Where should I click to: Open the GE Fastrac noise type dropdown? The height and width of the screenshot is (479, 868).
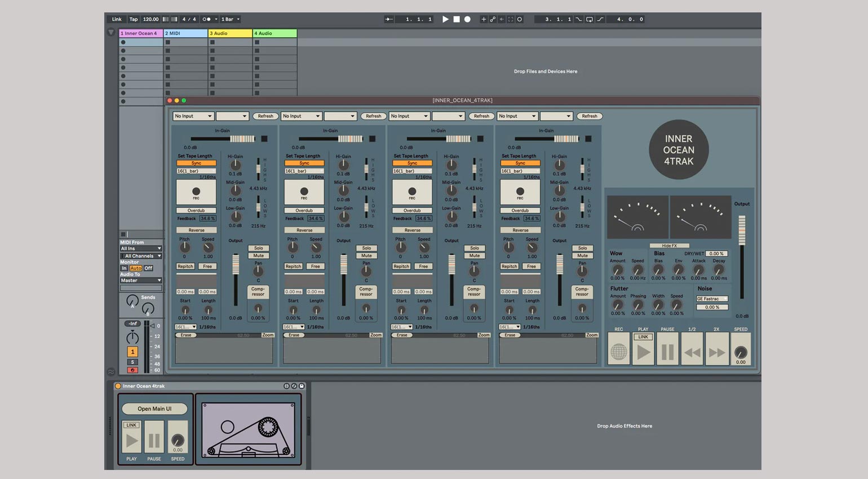(x=712, y=299)
